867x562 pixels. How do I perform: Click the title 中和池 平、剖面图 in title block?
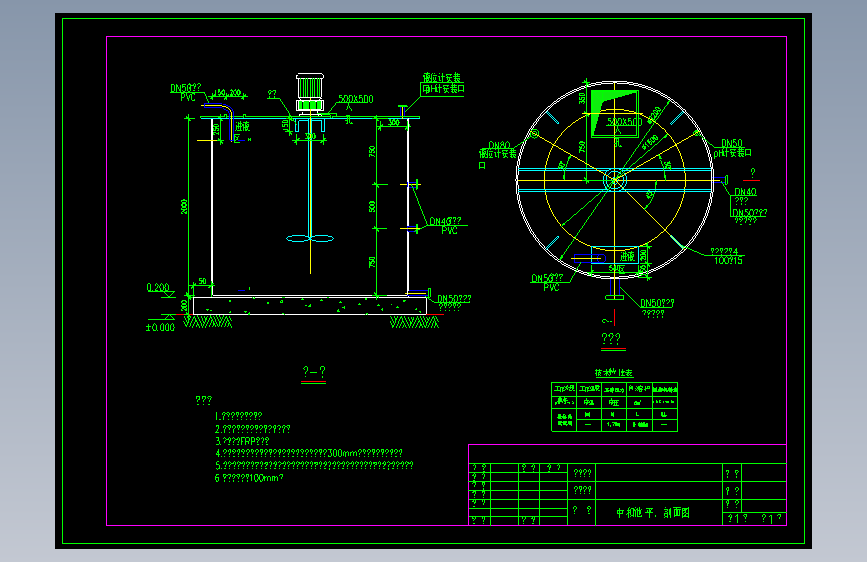(x=653, y=513)
